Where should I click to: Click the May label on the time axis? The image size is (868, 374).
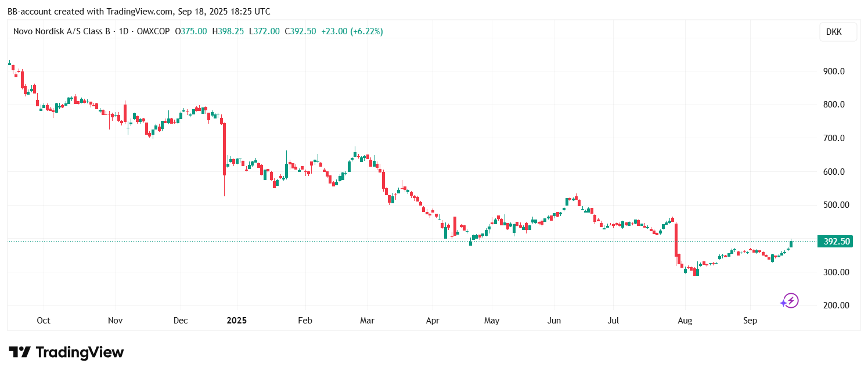[492, 321]
